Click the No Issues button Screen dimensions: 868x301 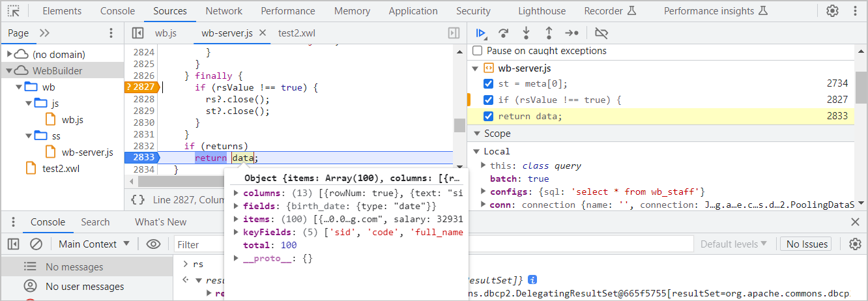coord(807,244)
